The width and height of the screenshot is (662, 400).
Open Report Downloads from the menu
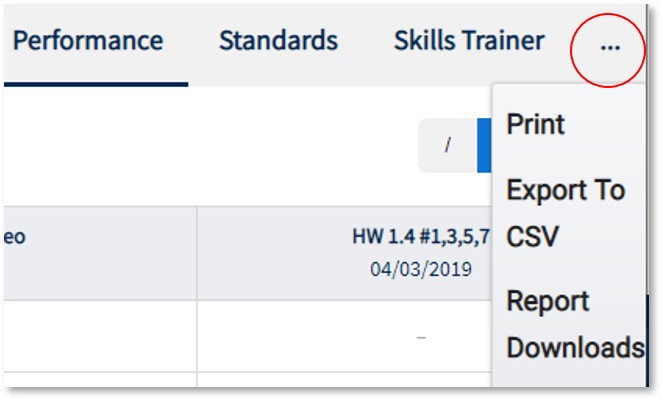[x=575, y=324]
